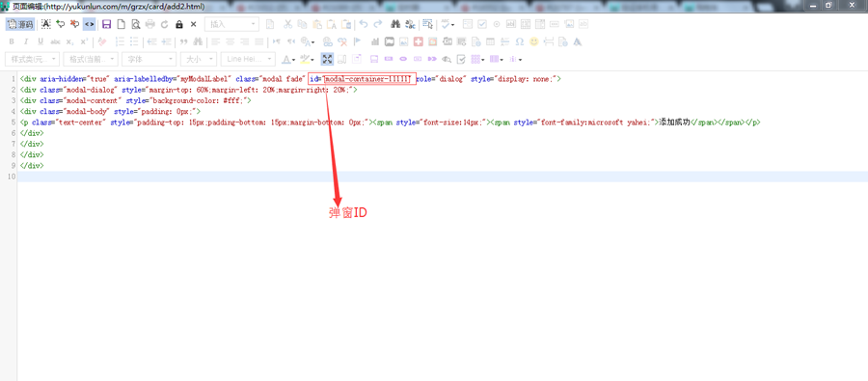Click the 添加成功 text in line 5
Viewport: 868px width, 381px height.
674,122
